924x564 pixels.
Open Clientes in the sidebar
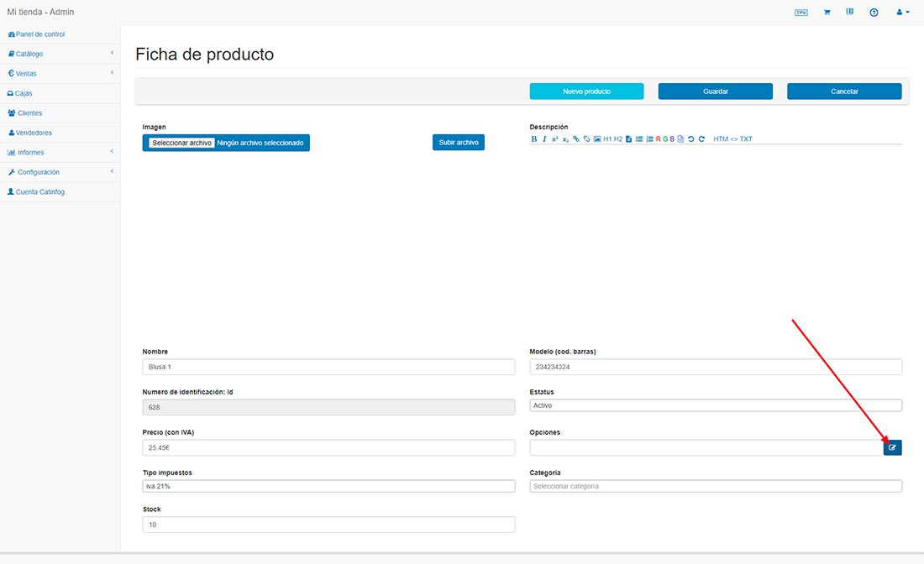click(x=60, y=113)
